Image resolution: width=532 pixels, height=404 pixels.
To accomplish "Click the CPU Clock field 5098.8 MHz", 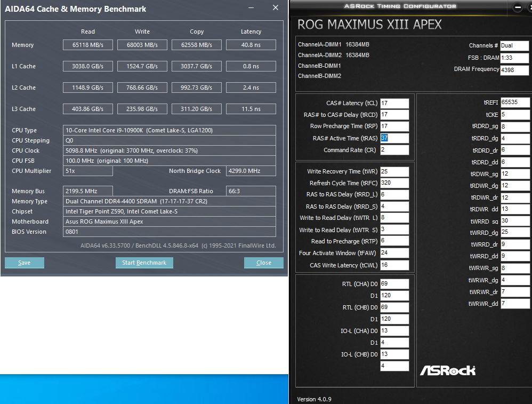I will click(x=170, y=150).
